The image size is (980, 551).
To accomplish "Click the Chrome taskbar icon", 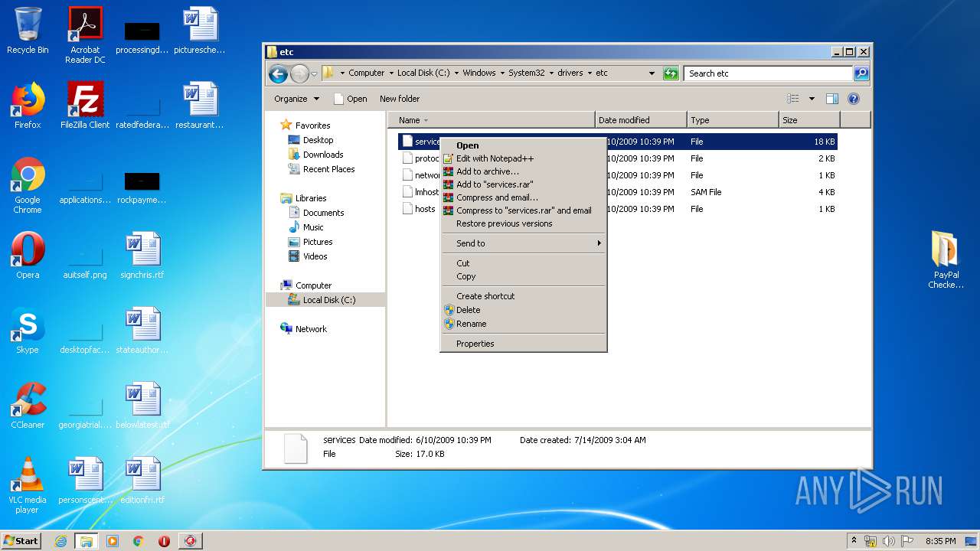I will click(138, 541).
